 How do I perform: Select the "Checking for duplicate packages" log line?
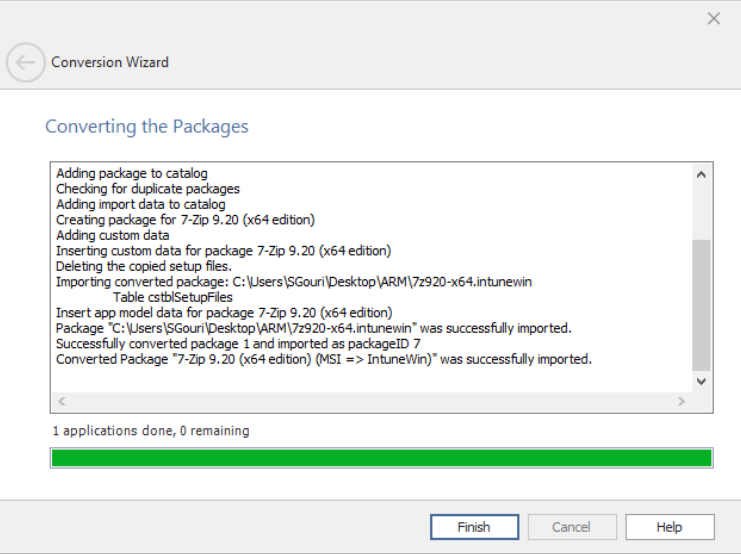coord(147,189)
